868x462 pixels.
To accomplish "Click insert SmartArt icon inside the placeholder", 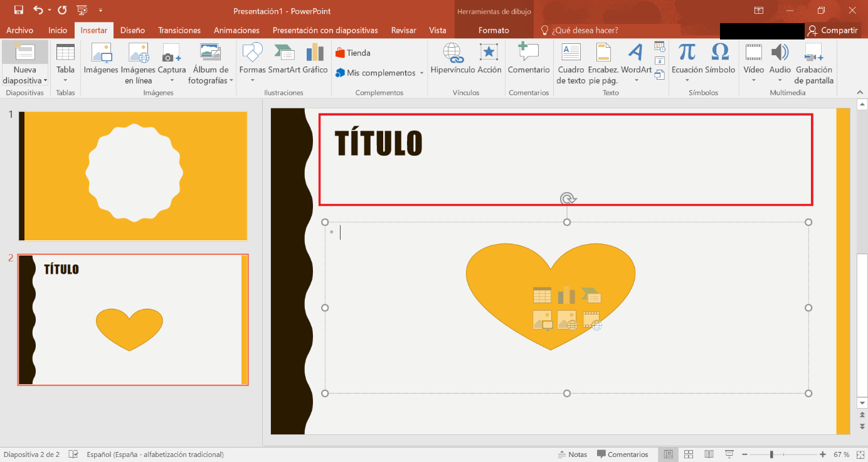I will tap(591, 295).
